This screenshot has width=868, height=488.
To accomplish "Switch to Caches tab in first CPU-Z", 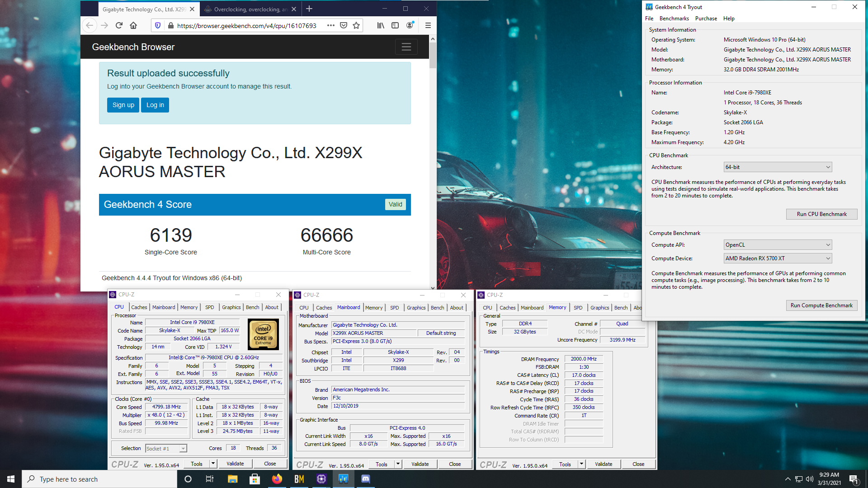I will coord(139,307).
